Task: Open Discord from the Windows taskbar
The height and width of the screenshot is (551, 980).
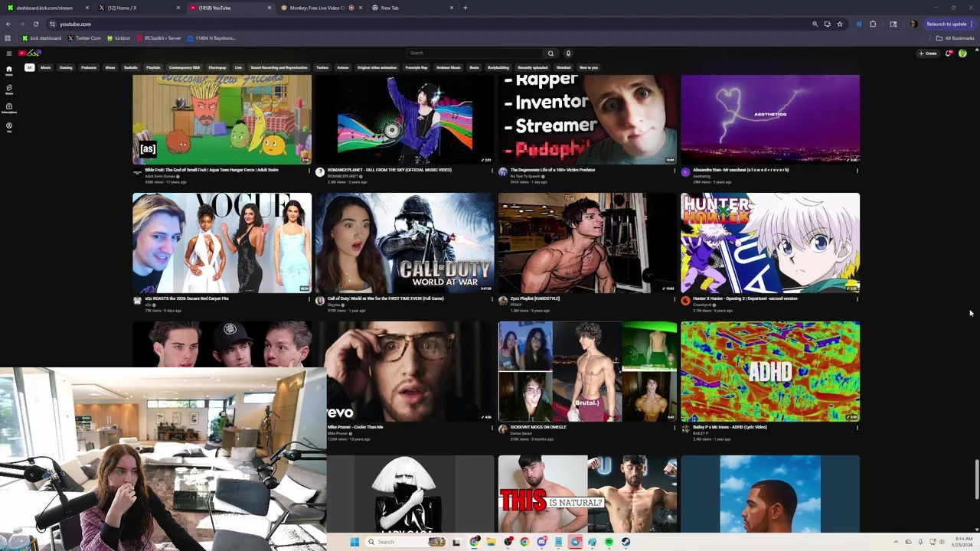Action: [541, 542]
